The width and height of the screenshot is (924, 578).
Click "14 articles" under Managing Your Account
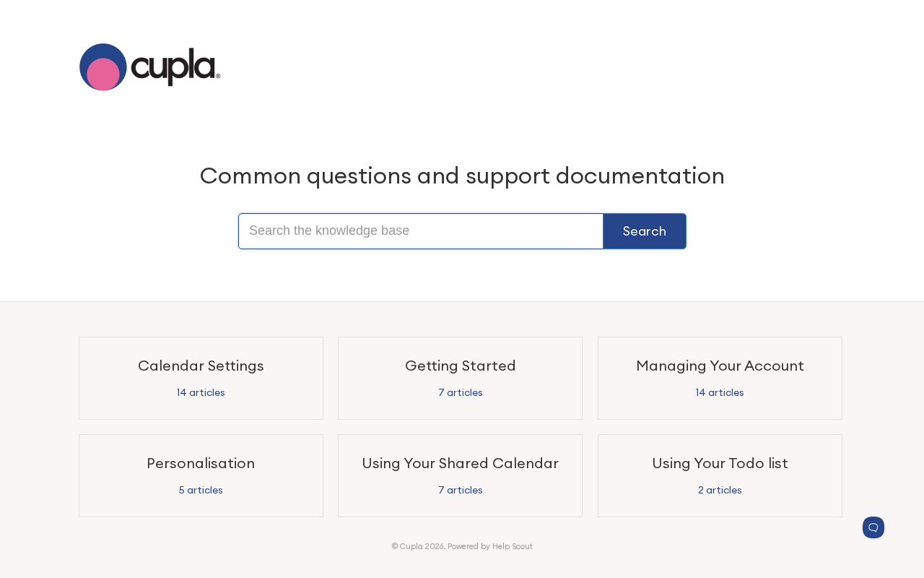click(720, 393)
